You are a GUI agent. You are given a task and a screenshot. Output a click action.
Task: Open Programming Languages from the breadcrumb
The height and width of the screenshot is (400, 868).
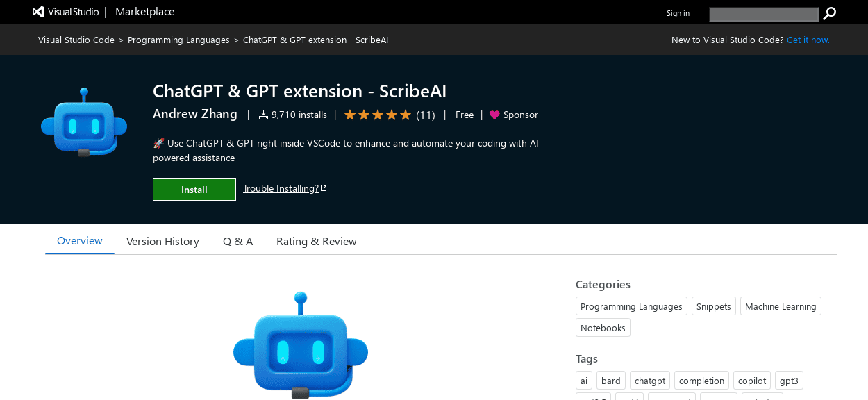click(178, 40)
